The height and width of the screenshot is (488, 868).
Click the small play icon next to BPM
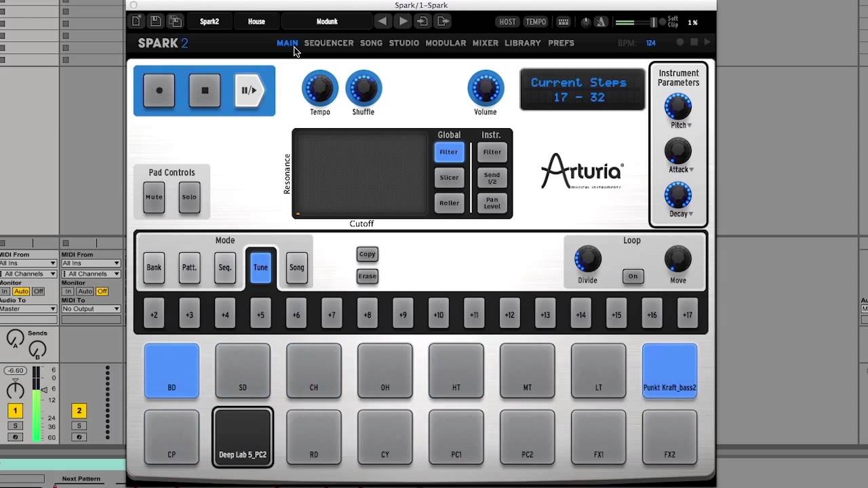pos(707,43)
